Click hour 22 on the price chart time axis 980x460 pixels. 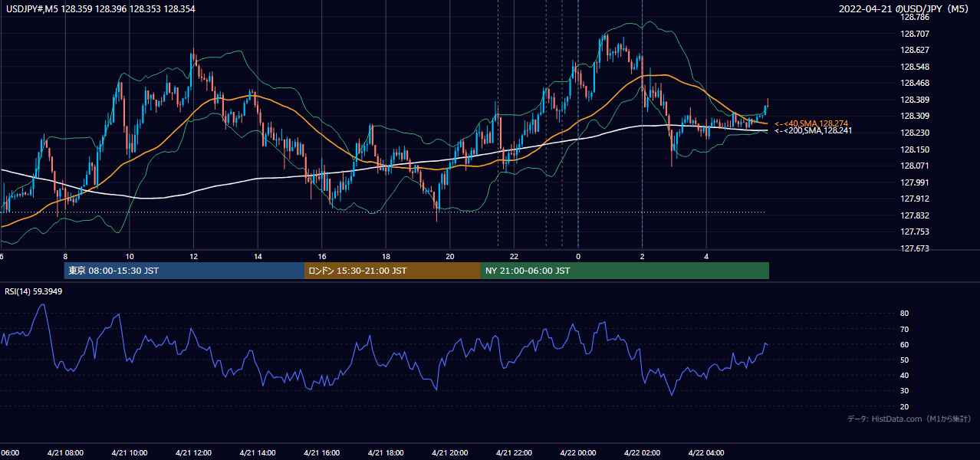tap(514, 257)
